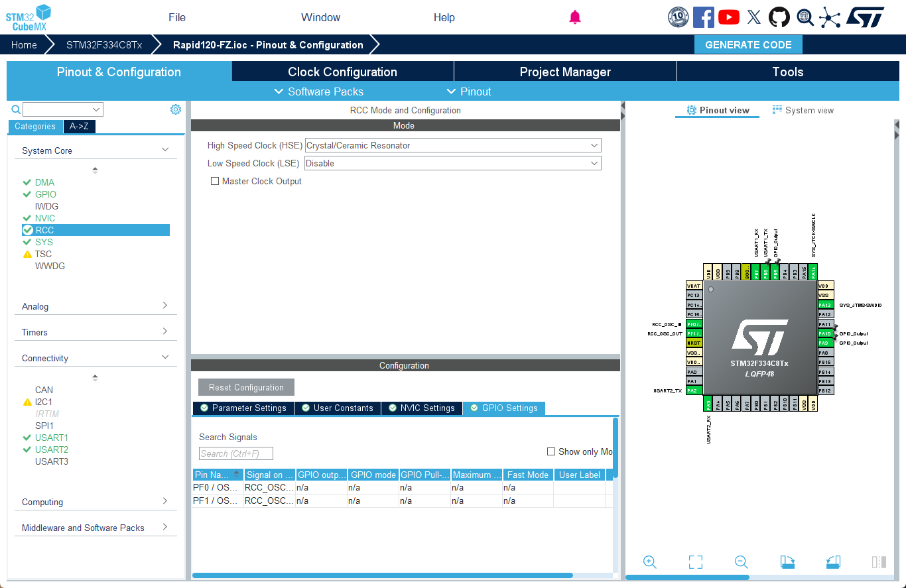Open the GitHub icon
Viewport: 906px width, 588px height.
(779, 17)
